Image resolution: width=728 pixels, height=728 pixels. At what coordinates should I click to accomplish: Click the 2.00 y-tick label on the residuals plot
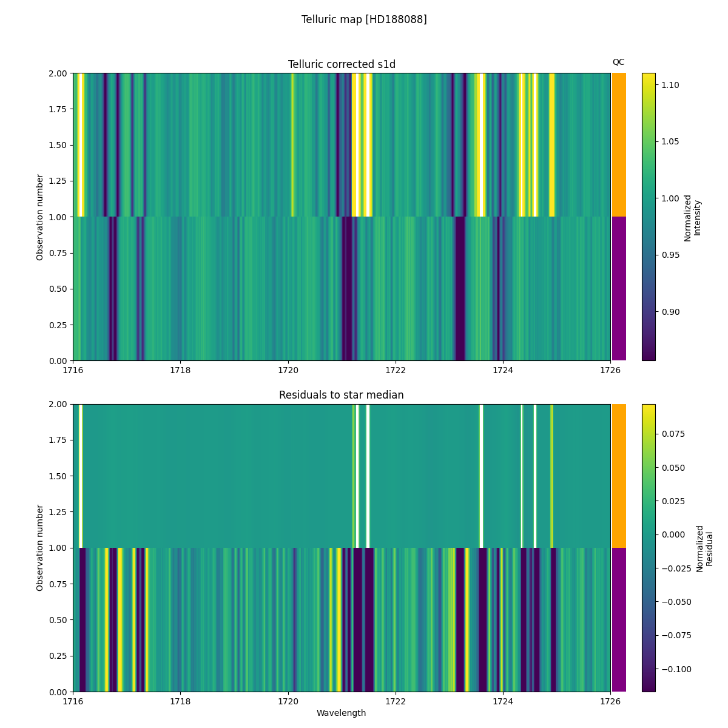click(x=59, y=405)
